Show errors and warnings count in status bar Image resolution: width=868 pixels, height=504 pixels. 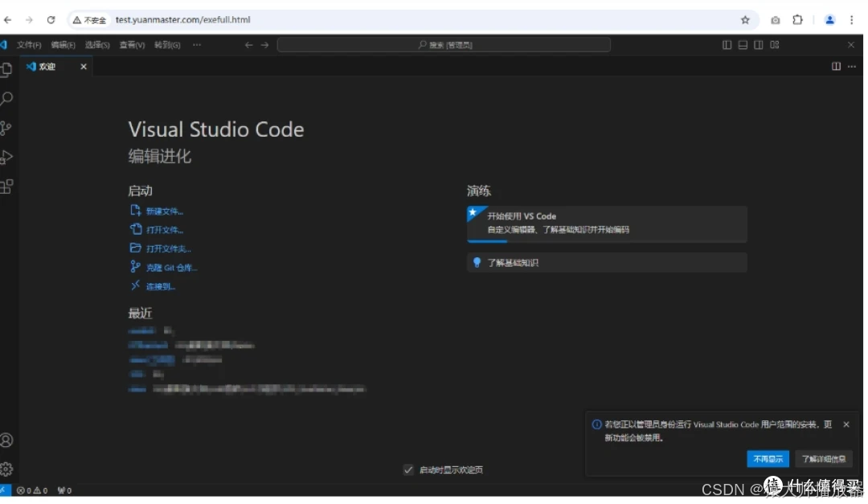tap(32, 490)
